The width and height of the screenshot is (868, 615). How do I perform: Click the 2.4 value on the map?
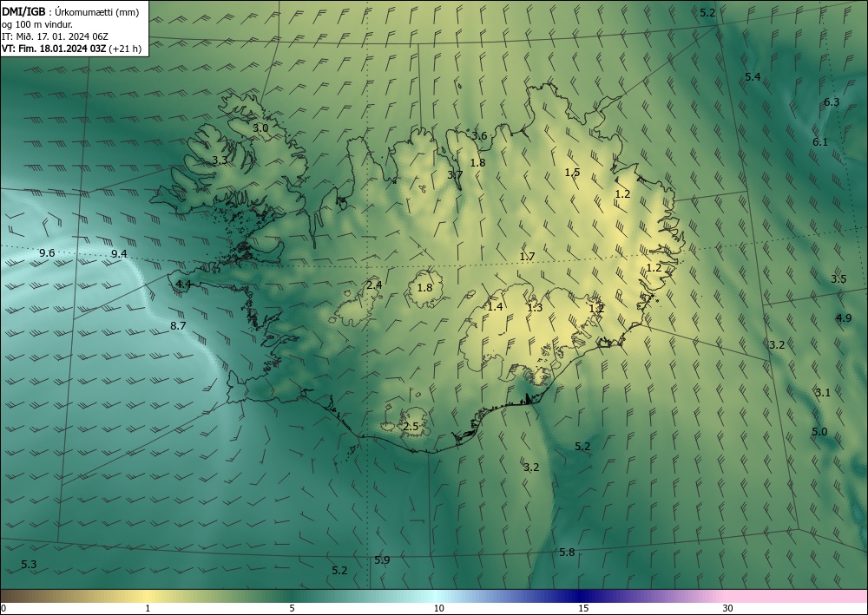[x=375, y=285]
